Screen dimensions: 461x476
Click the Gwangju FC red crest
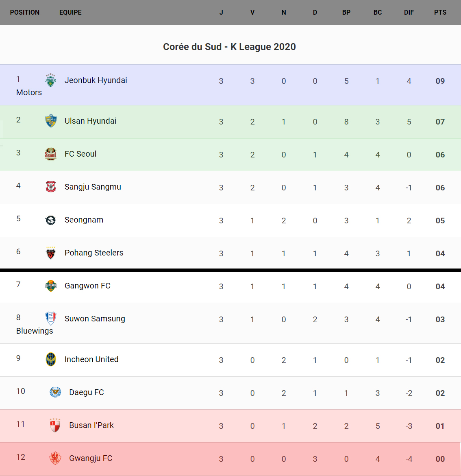click(55, 458)
